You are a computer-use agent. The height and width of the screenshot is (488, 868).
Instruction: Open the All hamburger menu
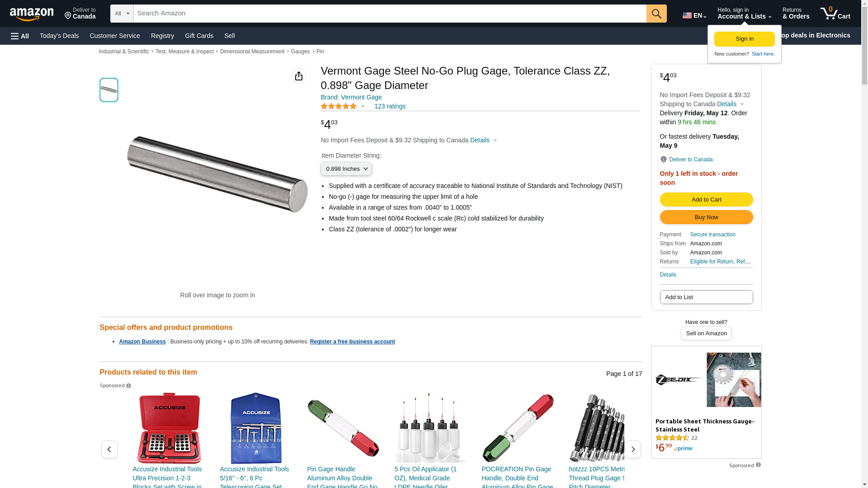coord(20,36)
